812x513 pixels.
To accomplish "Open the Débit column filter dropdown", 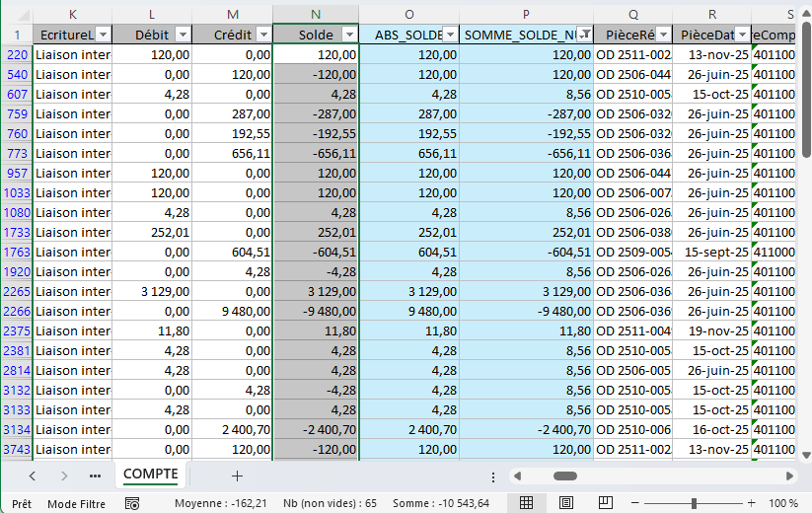I will pyautogui.click(x=182, y=35).
